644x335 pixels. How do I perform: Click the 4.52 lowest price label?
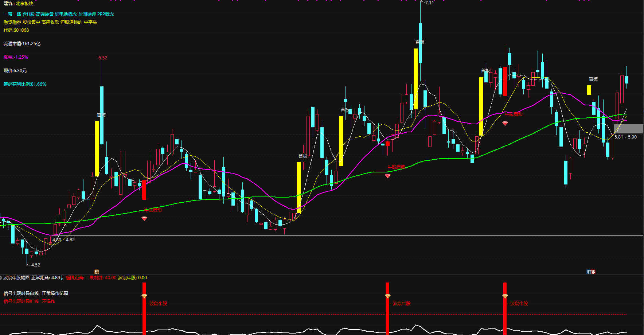(35, 265)
